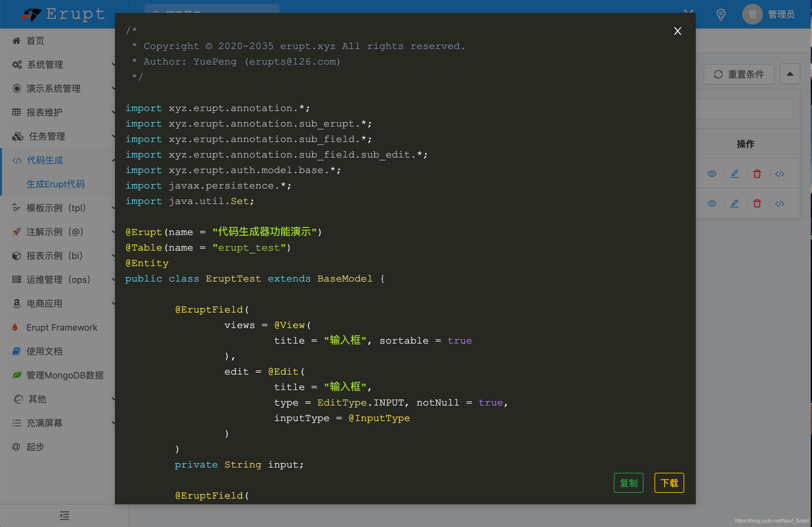This screenshot has height=527, width=812.
Task: Toggle visibility with eye icon on second row
Action: pyautogui.click(x=712, y=203)
